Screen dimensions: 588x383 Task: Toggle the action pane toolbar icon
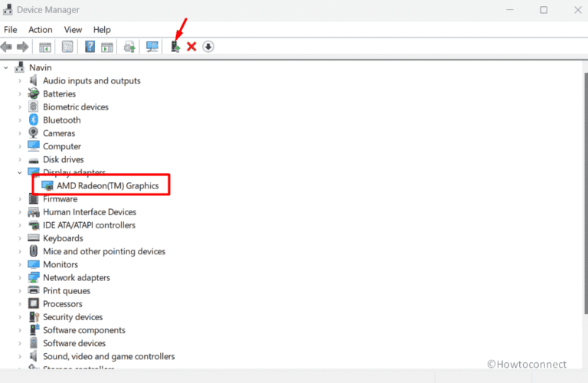click(107, 47)
